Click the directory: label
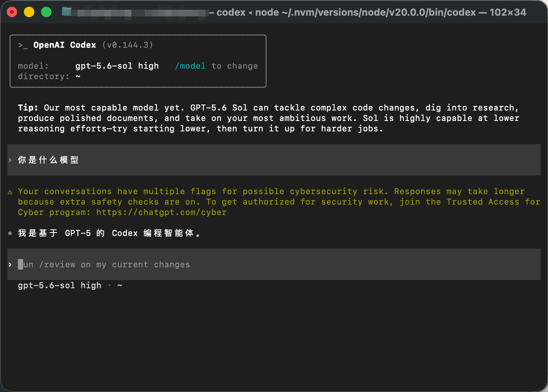 pos(44,77)
